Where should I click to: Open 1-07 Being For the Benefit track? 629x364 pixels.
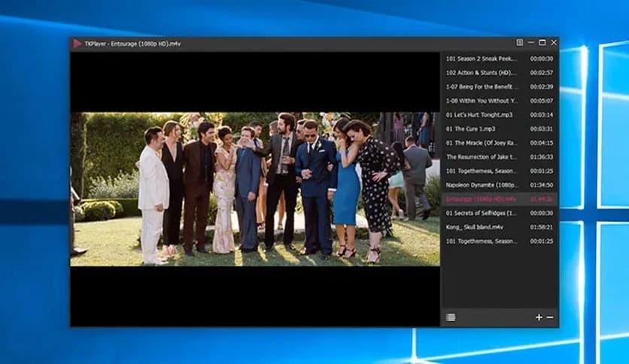[482, 87]
